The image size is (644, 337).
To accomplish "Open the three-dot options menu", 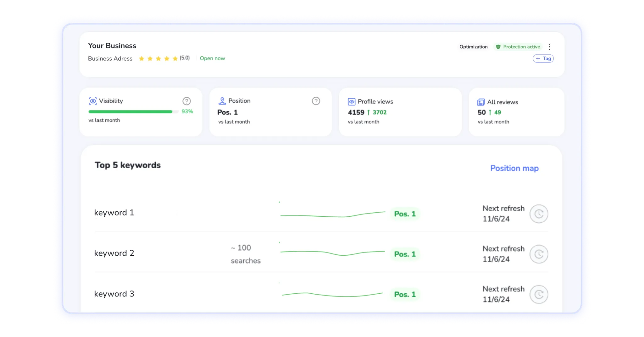I will [x=549, y=47].
